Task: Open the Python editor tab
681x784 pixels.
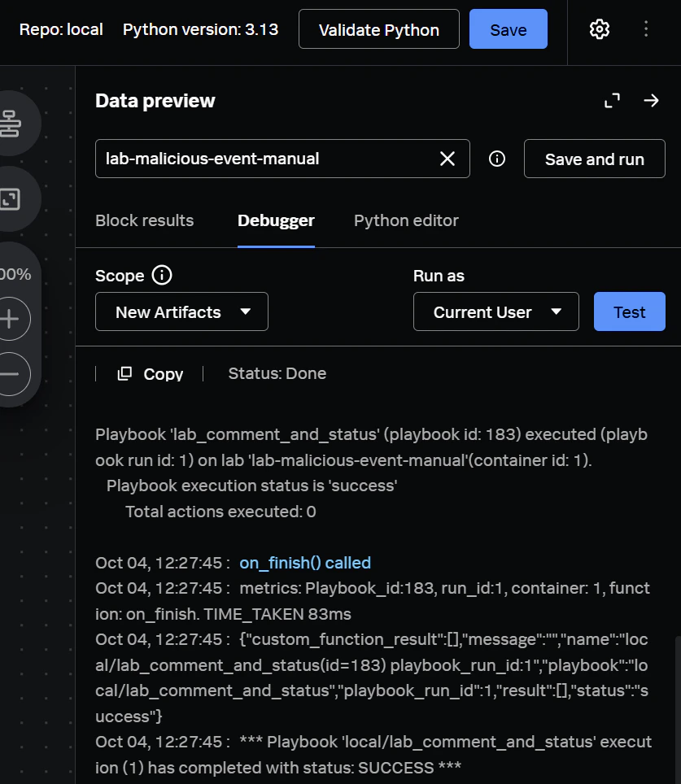Action: (x=406, y=220)
